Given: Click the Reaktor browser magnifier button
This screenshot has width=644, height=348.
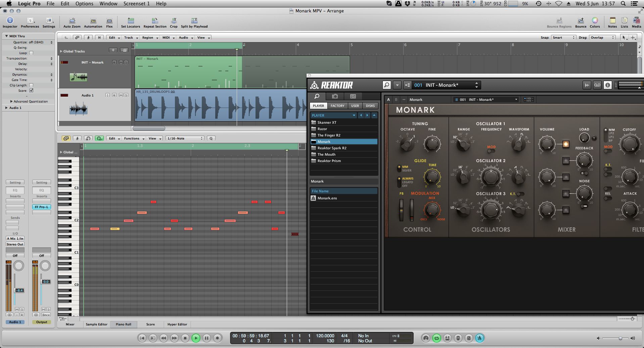Looking at the screenshot, I should coord(386,85).
